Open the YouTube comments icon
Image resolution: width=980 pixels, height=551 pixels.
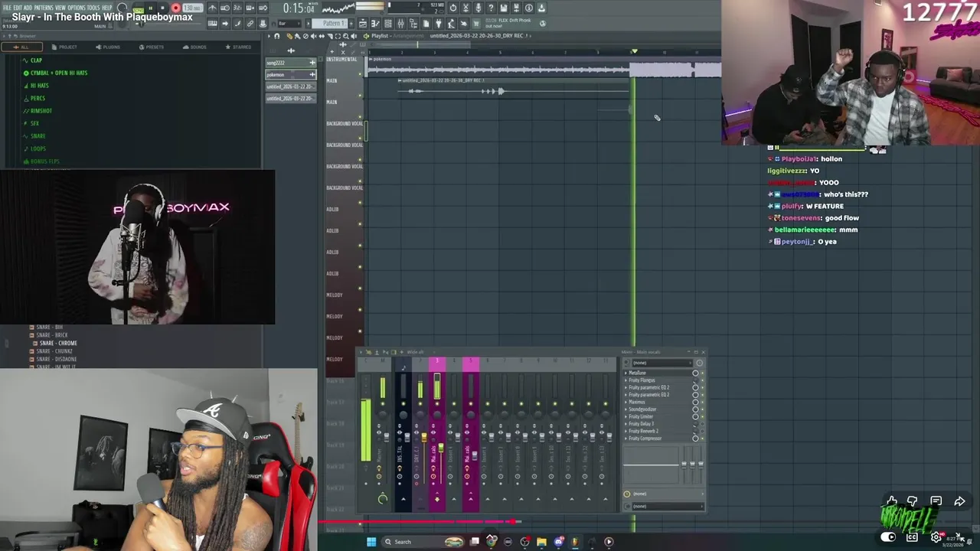click(x=936, y=501)
